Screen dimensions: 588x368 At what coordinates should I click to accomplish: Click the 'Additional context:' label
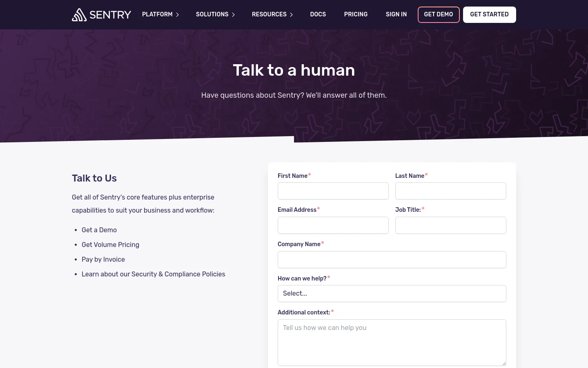pos(304,312)
